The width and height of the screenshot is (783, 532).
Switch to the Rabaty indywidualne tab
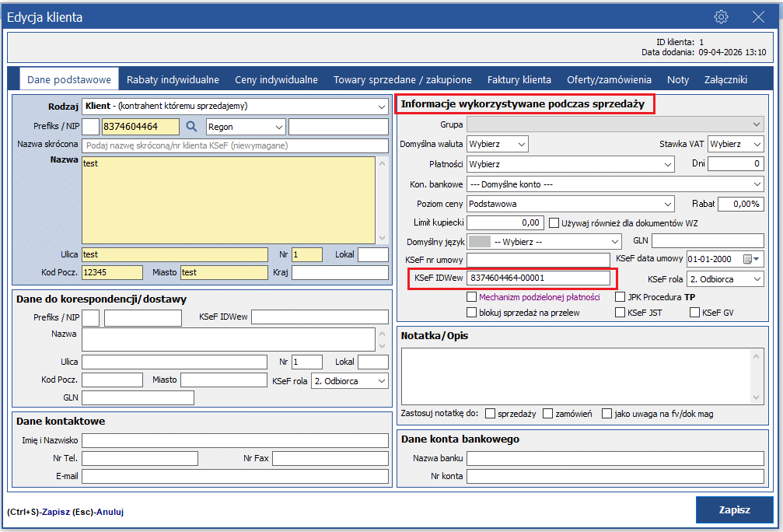[173, 79]
